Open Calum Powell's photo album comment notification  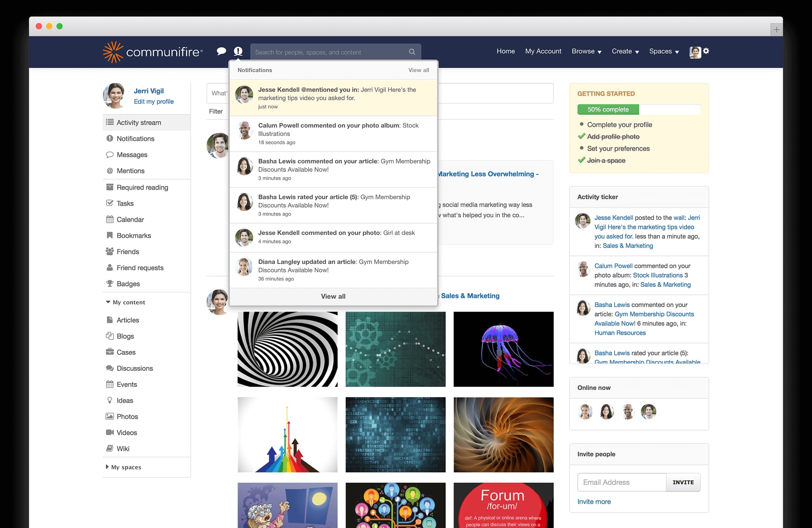[333, 134]
